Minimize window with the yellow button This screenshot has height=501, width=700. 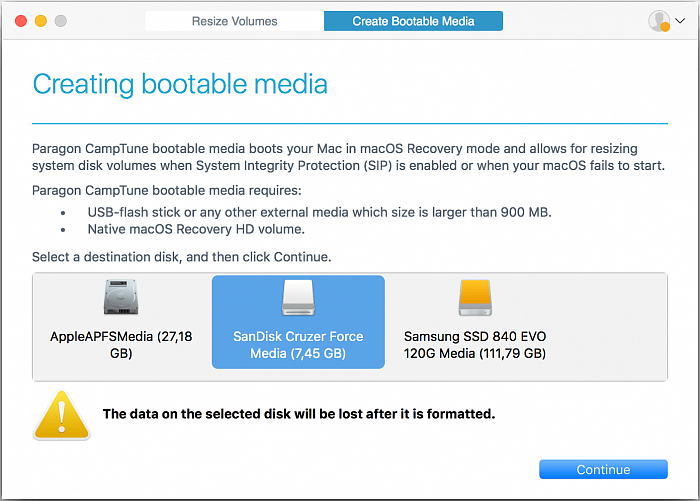pos(41,21)
